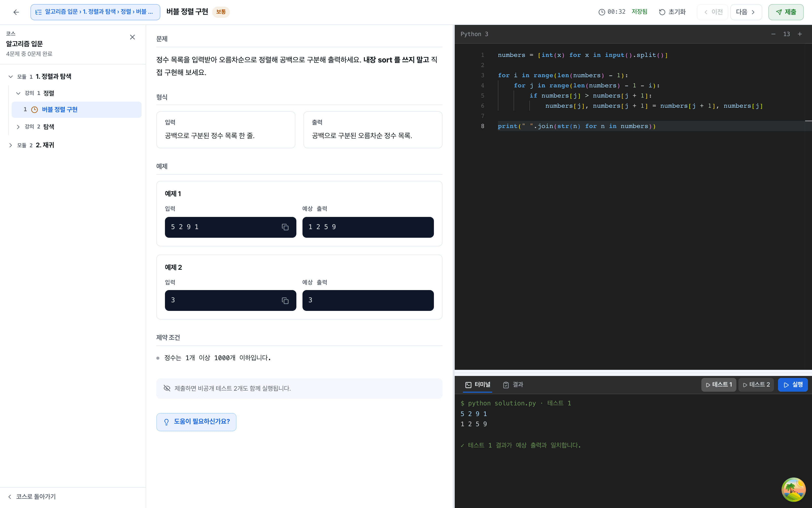Click the hidden-tests notice eye-off icon
This screenshot has width=812, height=508.
(x=167, y=388)
